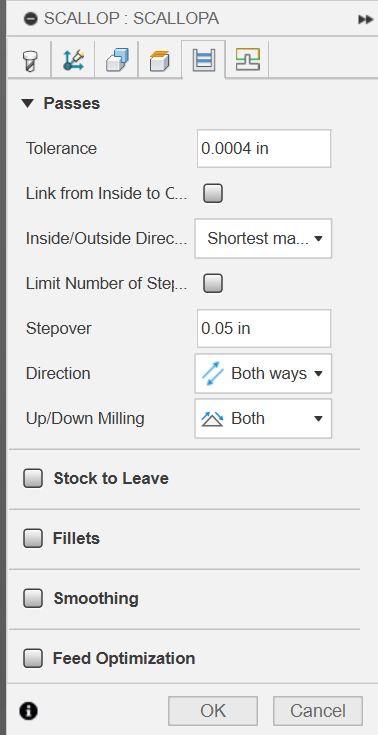Switch to the Passes tab icon
This screenshot has width=378, height=735.
pos(204,60)
